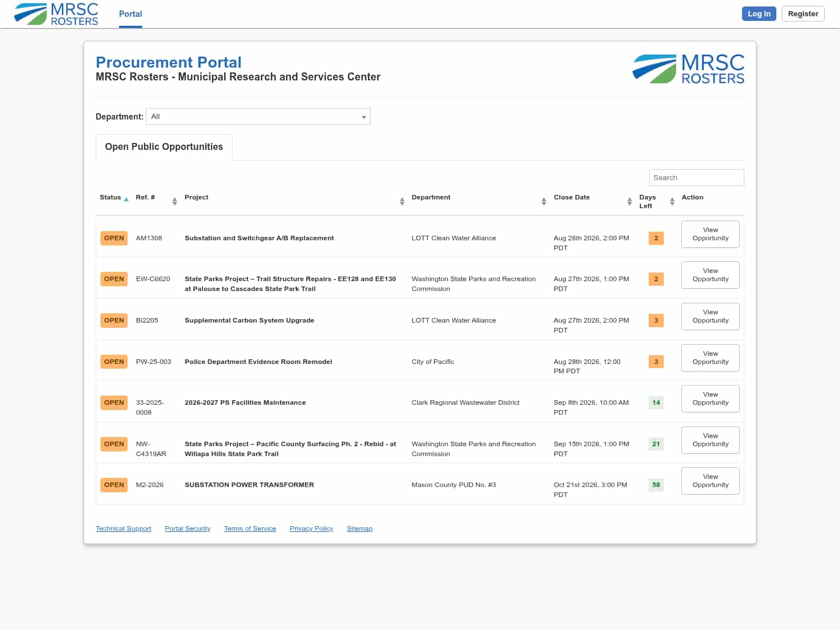Click close date Sep 15th 2026, 1:00 PM
Image resolution: width=840 pixels, height=630 pixels.
[x=591, y=449]
